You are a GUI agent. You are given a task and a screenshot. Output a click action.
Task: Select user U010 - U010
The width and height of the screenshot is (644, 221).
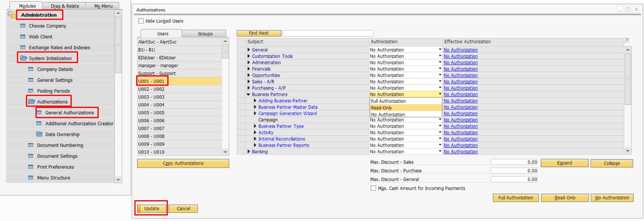[179, 152]
